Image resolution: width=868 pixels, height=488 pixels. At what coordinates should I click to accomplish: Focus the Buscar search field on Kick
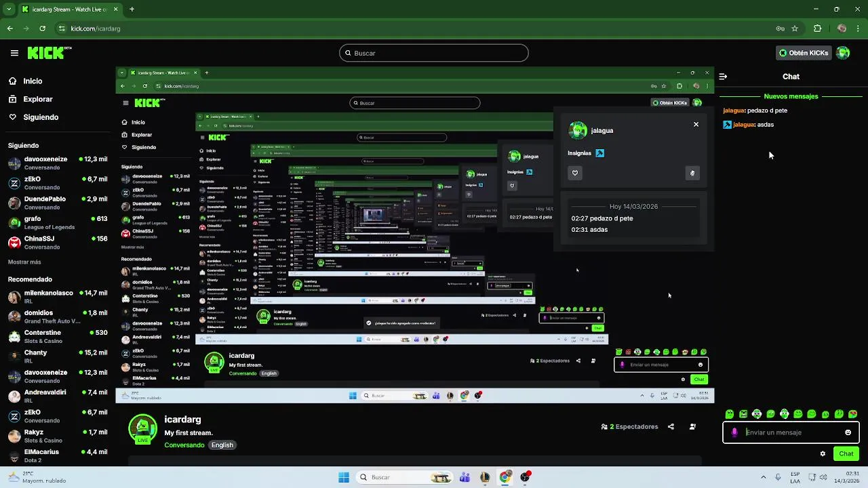point(434,53)
